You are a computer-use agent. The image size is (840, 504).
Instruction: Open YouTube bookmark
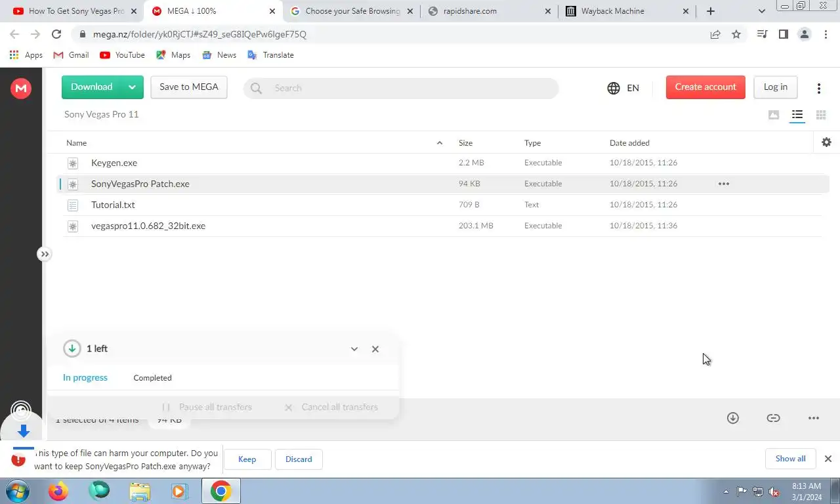pyautogui.click(x=122, y=55)
